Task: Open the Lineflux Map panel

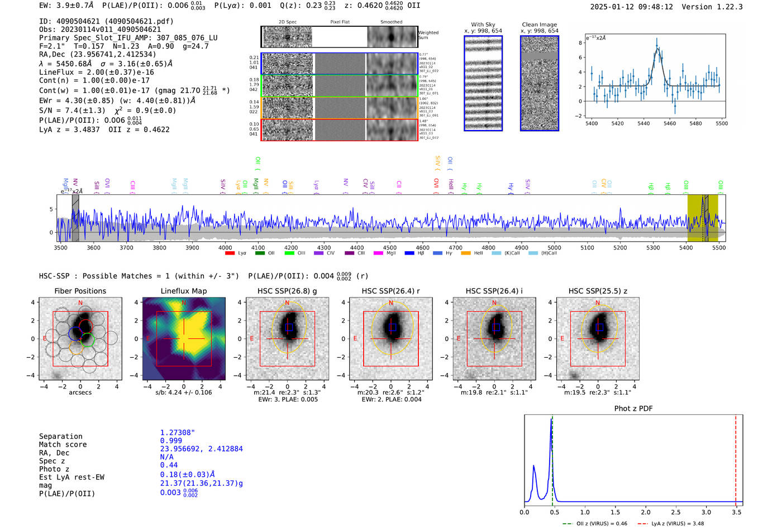Action: pos(184,338)
